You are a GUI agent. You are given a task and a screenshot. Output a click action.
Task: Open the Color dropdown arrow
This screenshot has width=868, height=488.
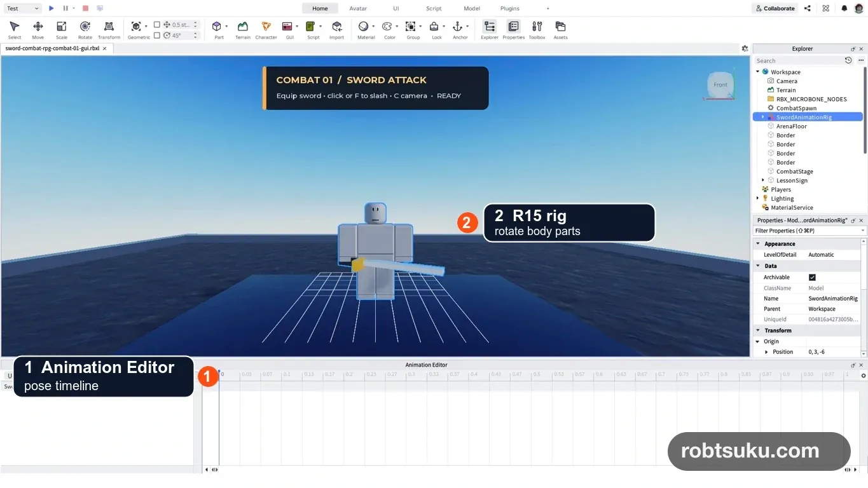[397, 27]
